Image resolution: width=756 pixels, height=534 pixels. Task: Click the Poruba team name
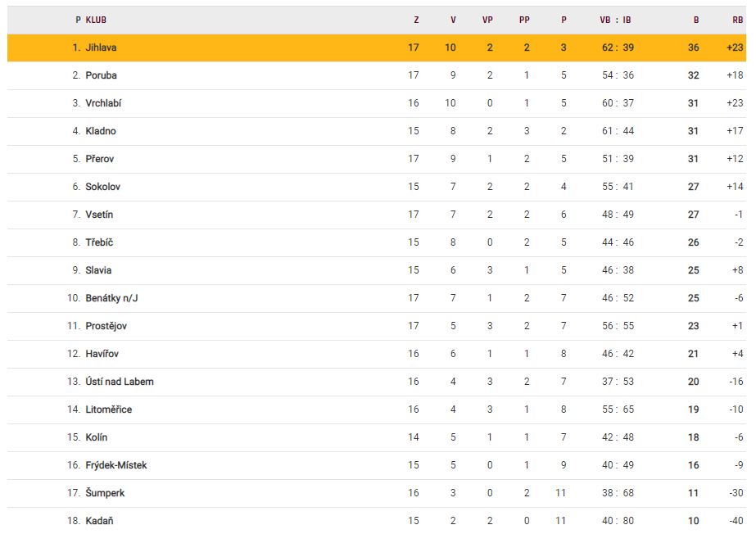click(101, 75)
